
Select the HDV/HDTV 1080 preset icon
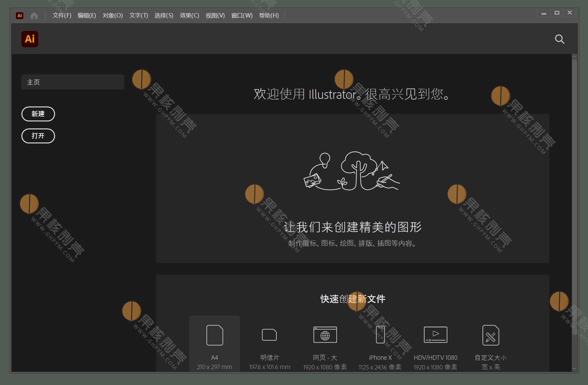click(x=435, y=334)
